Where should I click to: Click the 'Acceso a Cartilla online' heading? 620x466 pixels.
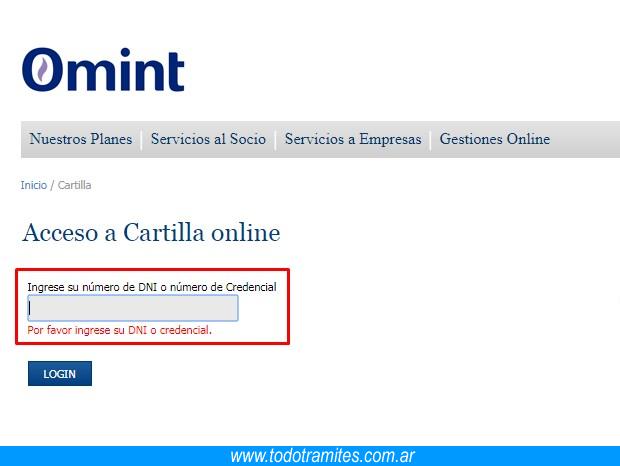(x=151, y=233)
